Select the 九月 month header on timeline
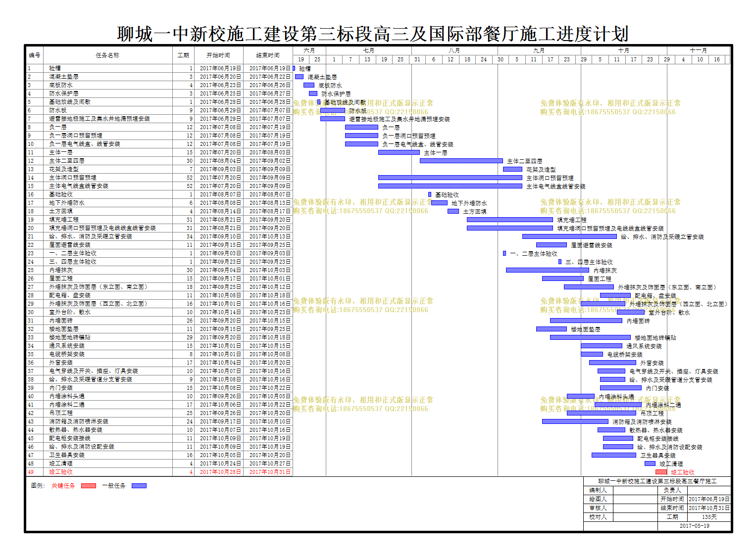 point(539,50)
